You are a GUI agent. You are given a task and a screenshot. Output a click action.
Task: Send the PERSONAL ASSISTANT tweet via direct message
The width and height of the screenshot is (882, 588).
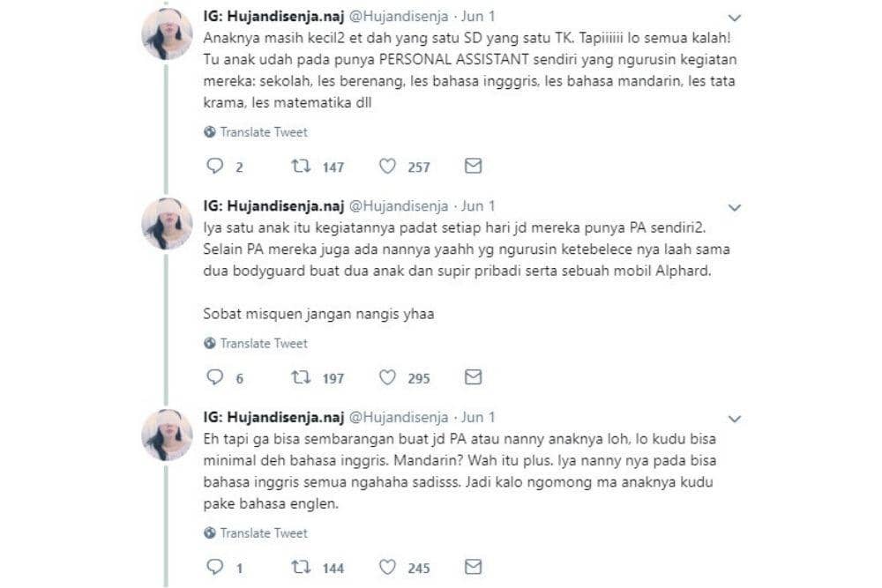pyautogui.click(x=474, y=166)
